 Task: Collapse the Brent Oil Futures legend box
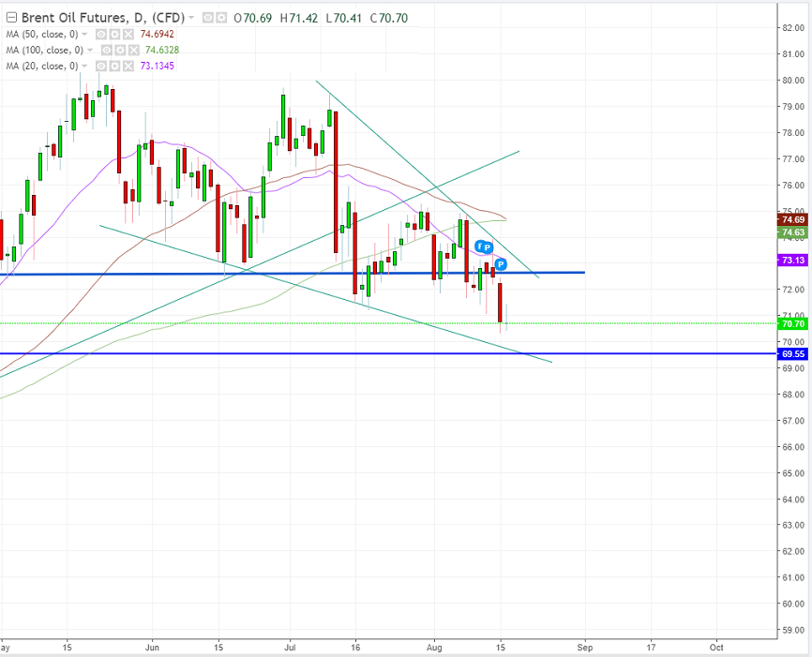11,18
